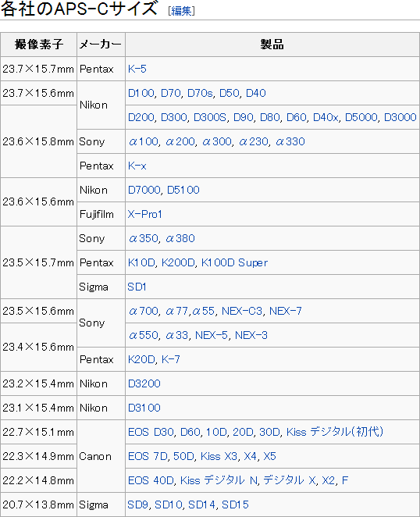
Task: Click the Sigma SD14 link
Action: tap(201, 505)
